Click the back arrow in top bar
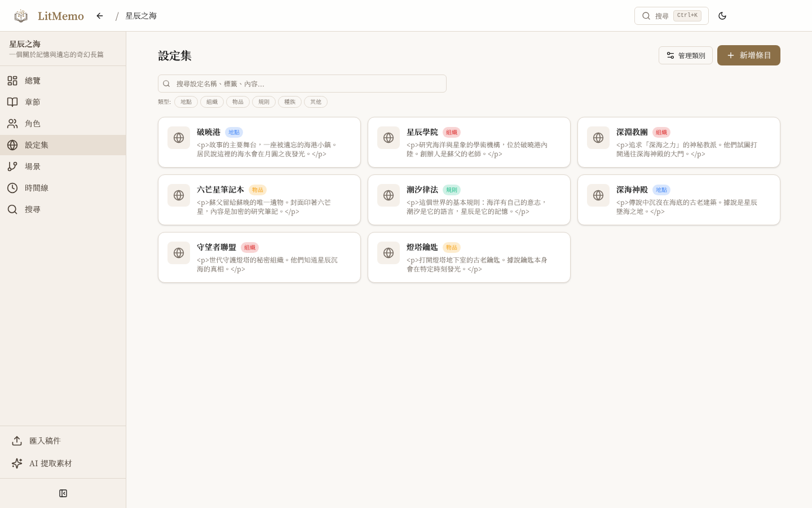This screenshot has width=812, height=508. 100,16
